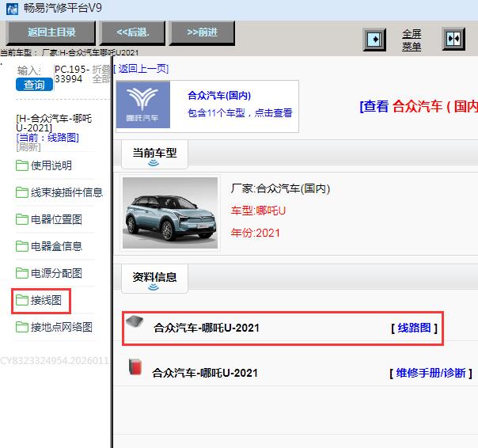Open the 线束接插件信息 folder icon
Viewport: 478px width, 448px height.
[x=22, y=192]
